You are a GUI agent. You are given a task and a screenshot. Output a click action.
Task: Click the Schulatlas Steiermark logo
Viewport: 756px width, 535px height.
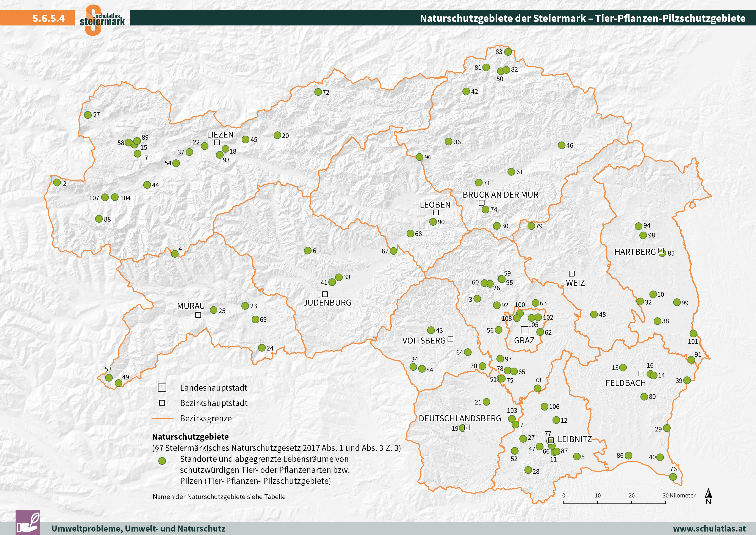pos(102,20)
